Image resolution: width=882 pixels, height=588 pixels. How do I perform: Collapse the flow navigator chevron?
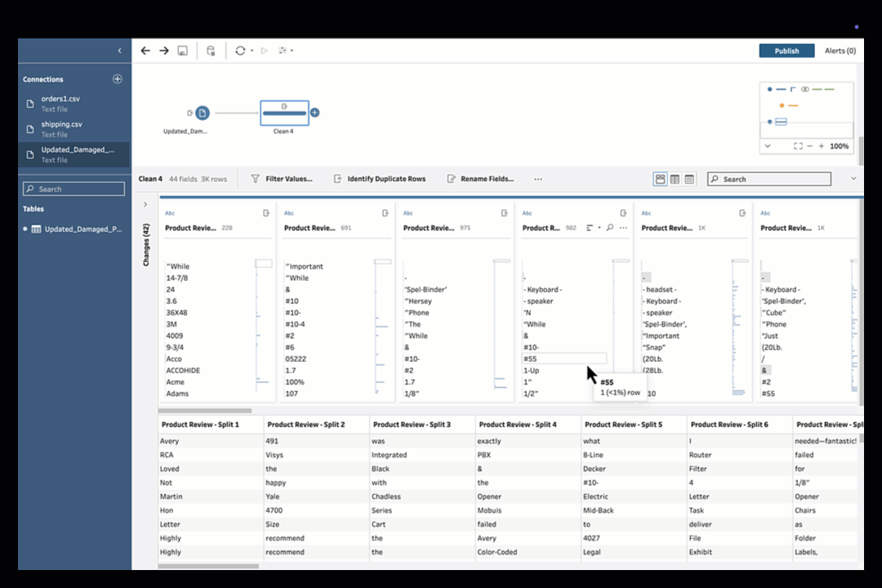point(767,145)
